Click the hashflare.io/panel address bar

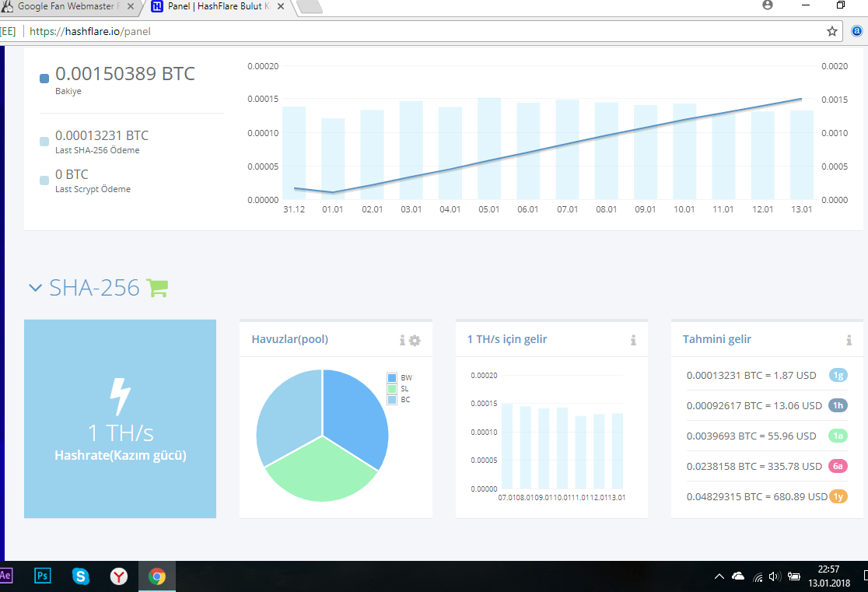pyautogui.click(x=421, y=32)
